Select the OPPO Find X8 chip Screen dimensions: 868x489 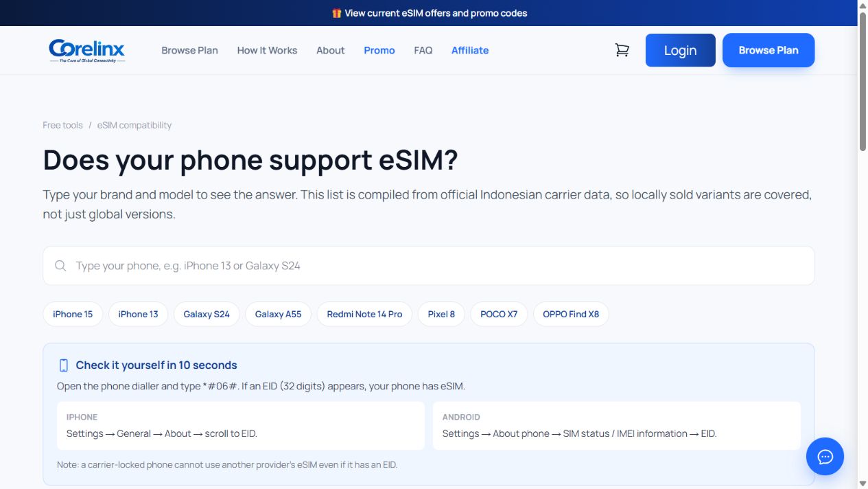571,314
